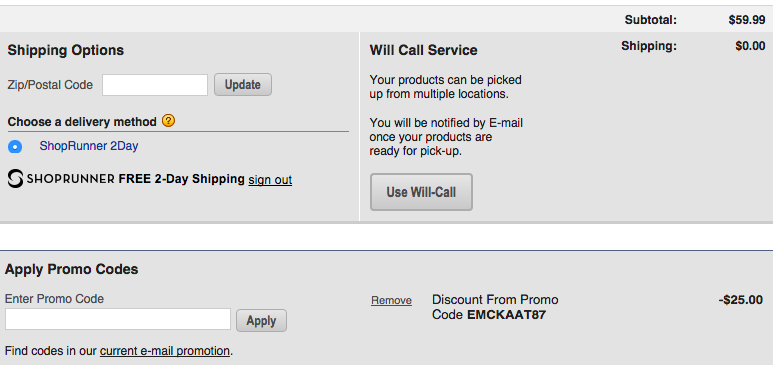Open the delivery method help icon
773x365 pixels.
[x=168, y=120]
